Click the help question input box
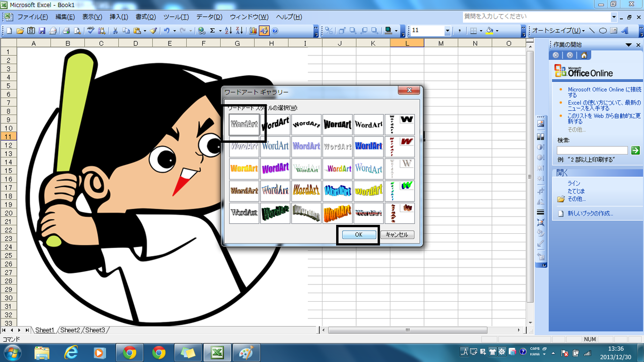644x362 pixels. [536, 17]
